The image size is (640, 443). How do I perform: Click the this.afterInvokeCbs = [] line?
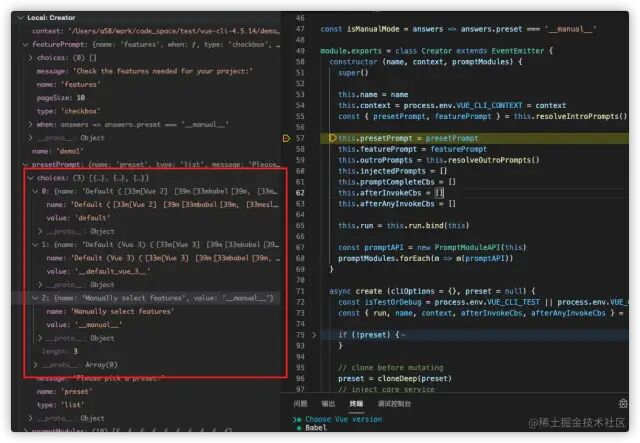(391, 193)
